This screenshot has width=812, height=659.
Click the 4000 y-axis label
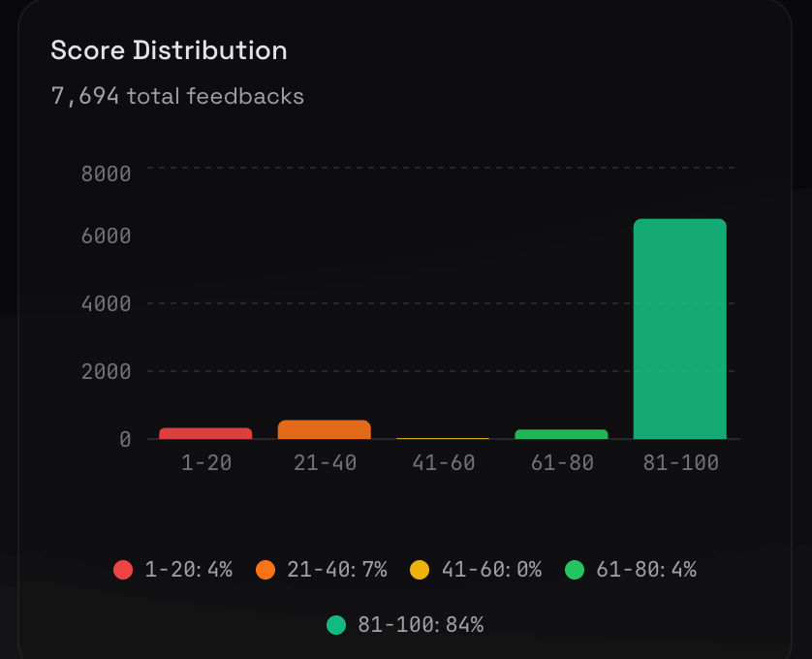pos(106,303)
